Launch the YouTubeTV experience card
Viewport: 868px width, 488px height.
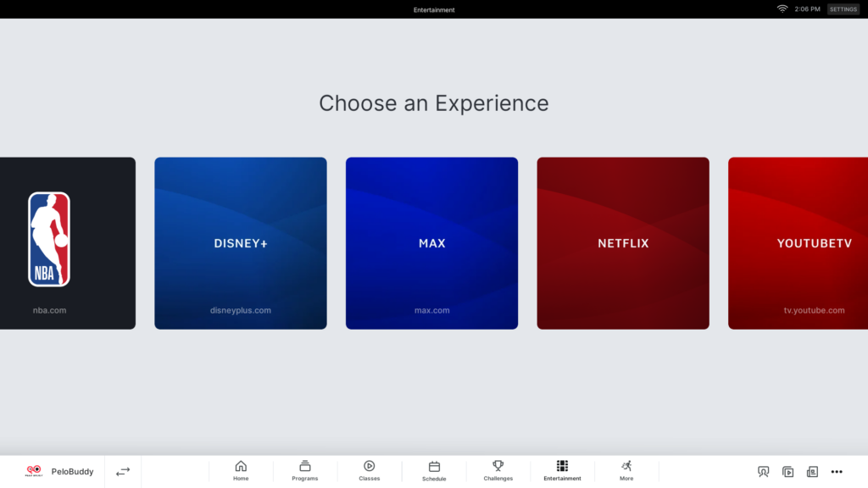click(x=798, y=243)
